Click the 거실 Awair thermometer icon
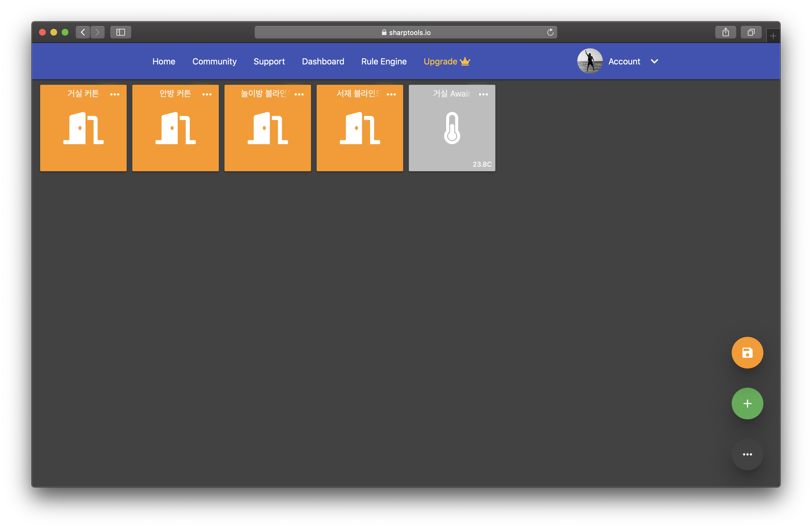The width and height of the screenshot is (812, 529). (452, 128)
